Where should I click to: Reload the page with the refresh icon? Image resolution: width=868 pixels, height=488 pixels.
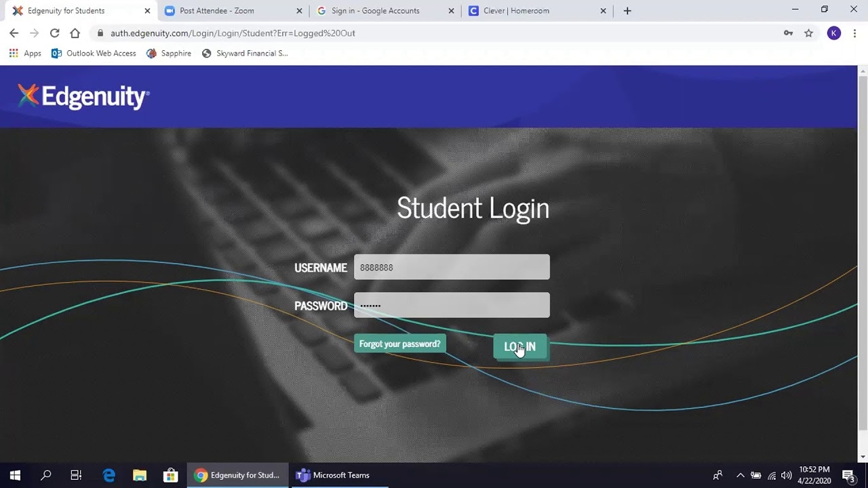54,33
